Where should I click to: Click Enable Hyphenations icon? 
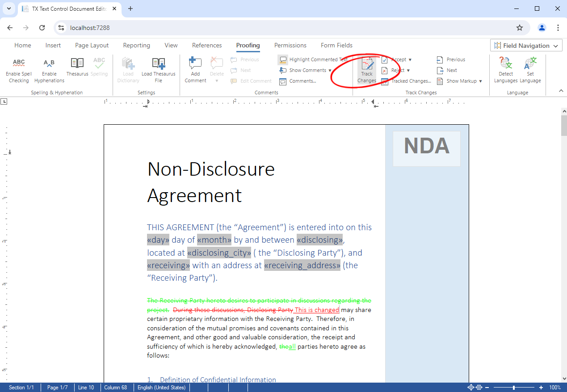click(x=49, y=71)
